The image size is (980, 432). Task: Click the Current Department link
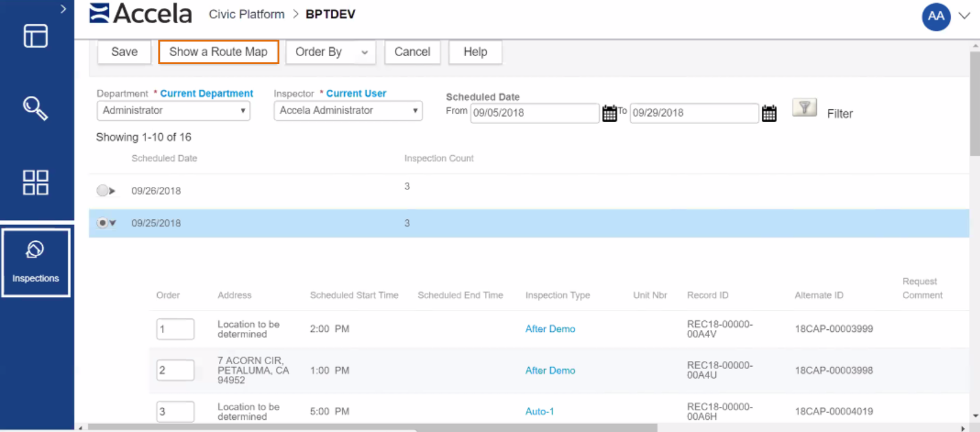pos(207,93)
